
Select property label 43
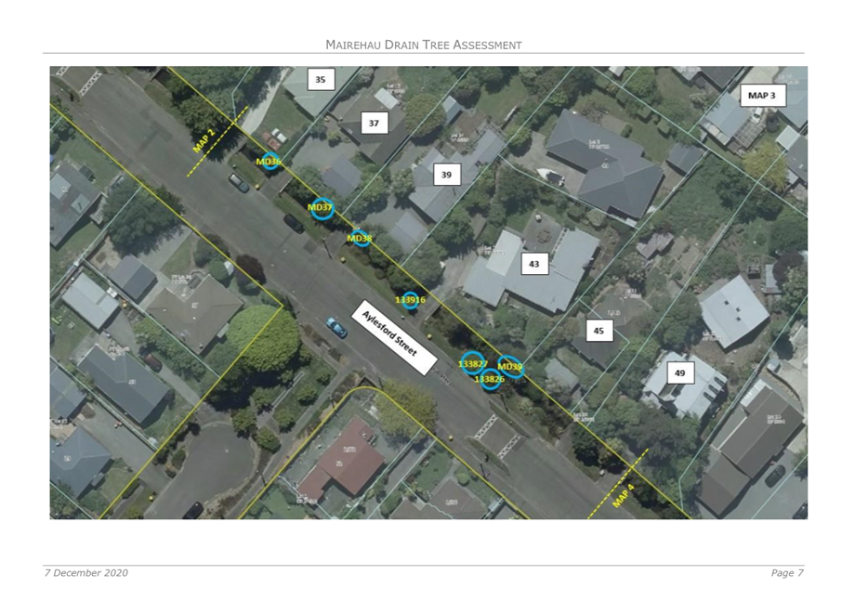pyautogui.click(x=534, y=264)
